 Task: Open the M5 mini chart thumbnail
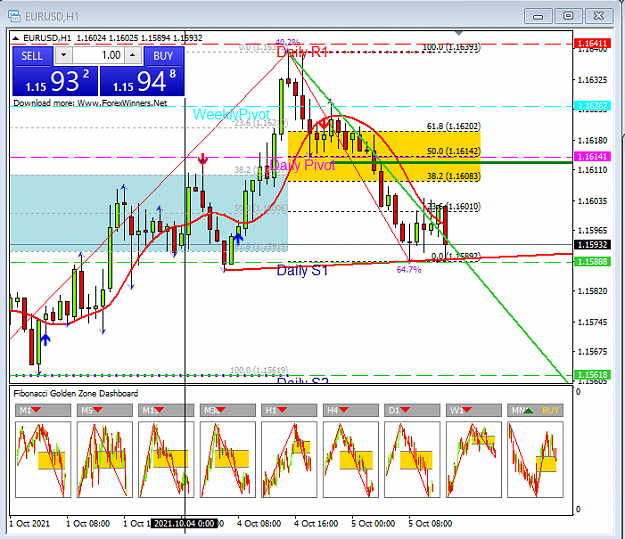click(104, 459)
